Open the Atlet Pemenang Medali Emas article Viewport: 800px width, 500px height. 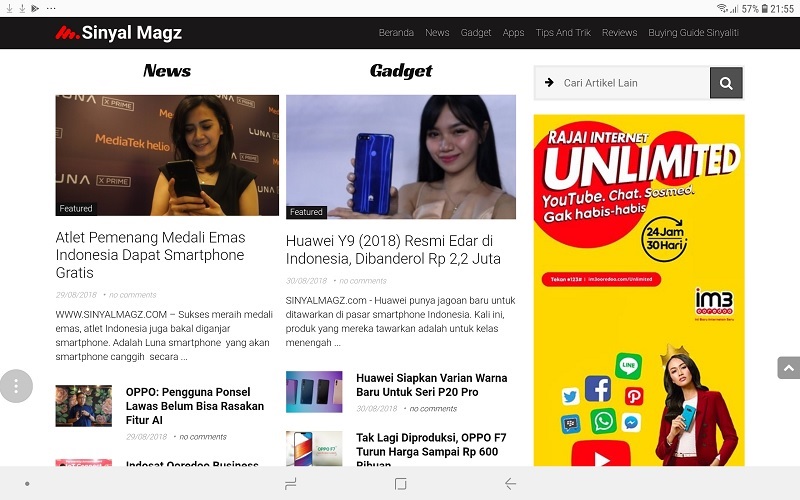[151, 255]
